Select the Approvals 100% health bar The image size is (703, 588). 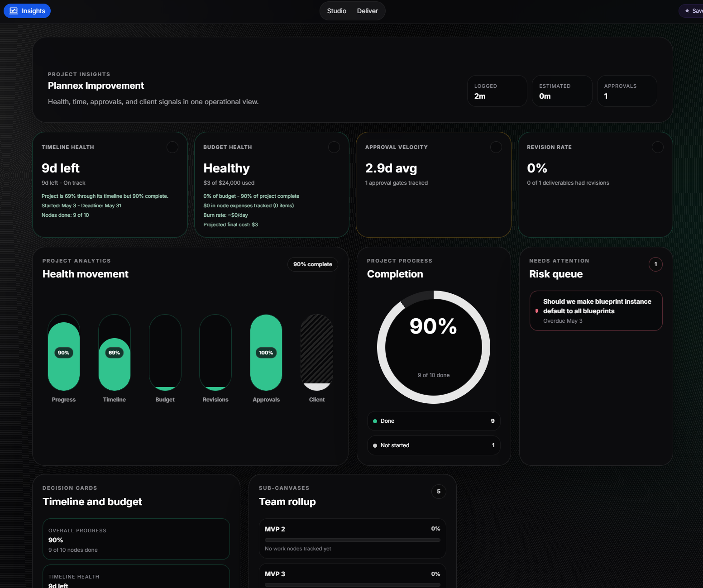[x=266, y=353]
